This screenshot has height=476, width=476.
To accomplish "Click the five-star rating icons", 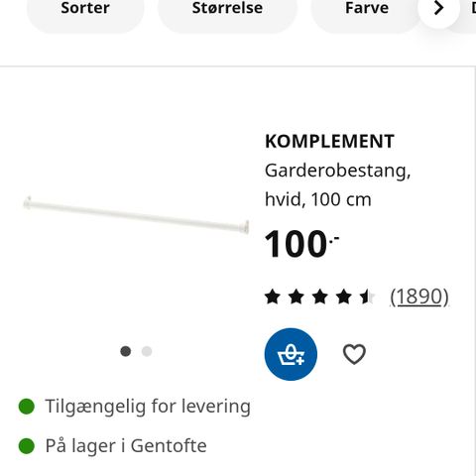I will tap(319, 297).
